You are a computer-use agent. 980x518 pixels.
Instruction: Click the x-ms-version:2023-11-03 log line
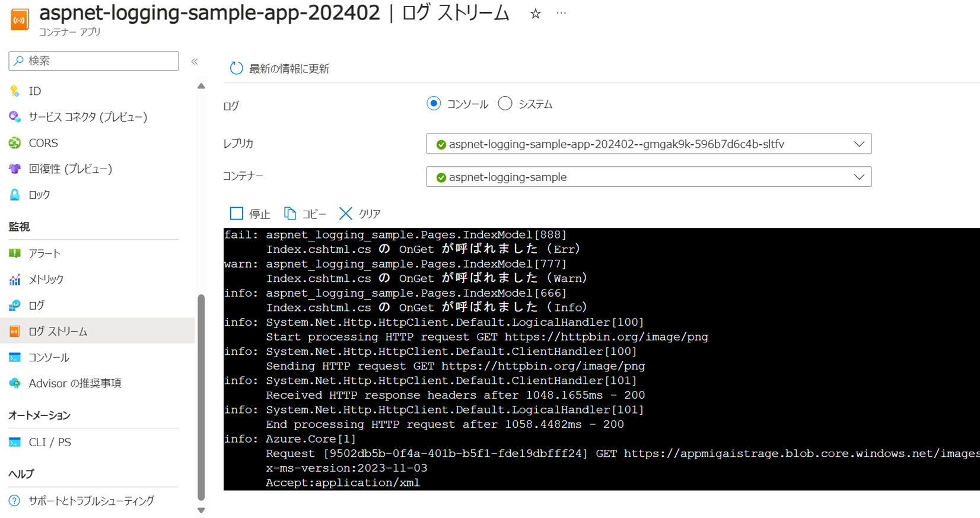coord(346,468)
